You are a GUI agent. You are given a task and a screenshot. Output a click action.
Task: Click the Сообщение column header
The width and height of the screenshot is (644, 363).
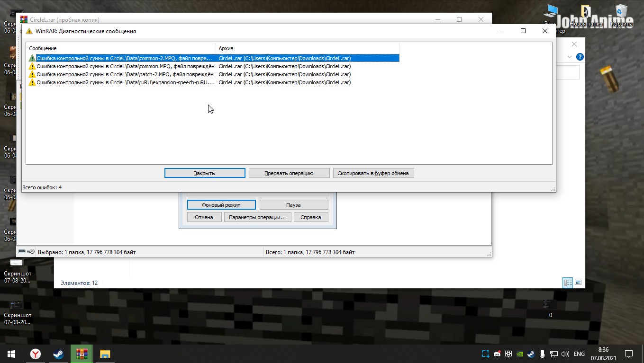click(x=121, y=48)
